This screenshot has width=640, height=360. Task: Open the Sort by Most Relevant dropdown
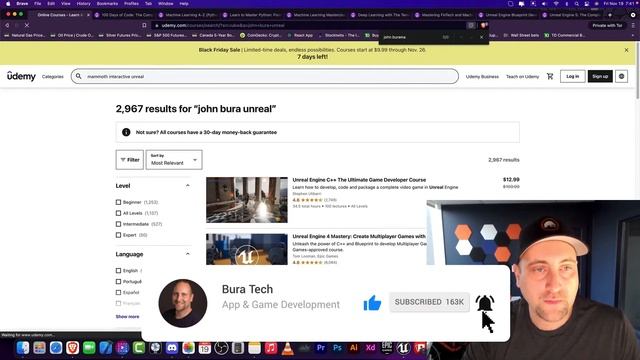pyautogui.click(x=174, y=160)
